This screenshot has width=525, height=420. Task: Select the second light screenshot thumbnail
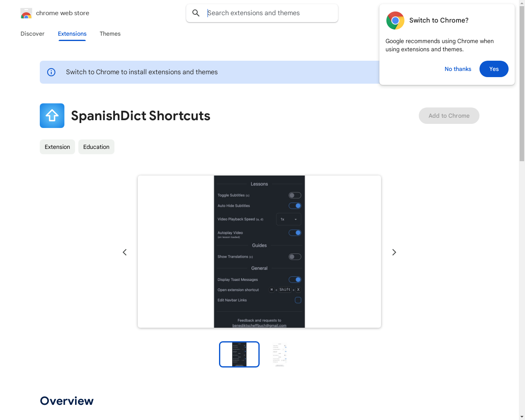coord(279,354)
